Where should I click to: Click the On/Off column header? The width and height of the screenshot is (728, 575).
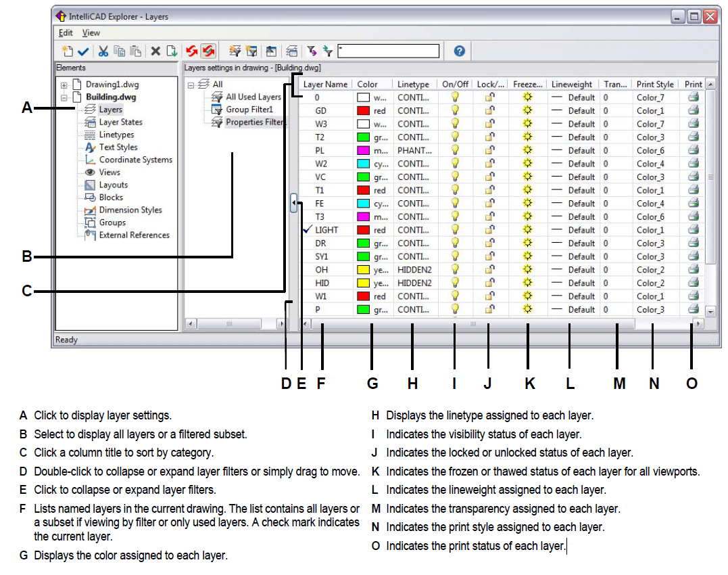point(456,84)
